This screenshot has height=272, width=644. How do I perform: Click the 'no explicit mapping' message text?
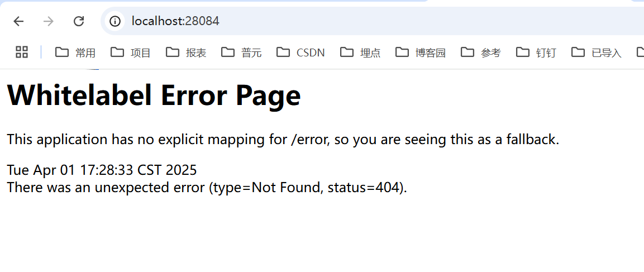(283, 139)
